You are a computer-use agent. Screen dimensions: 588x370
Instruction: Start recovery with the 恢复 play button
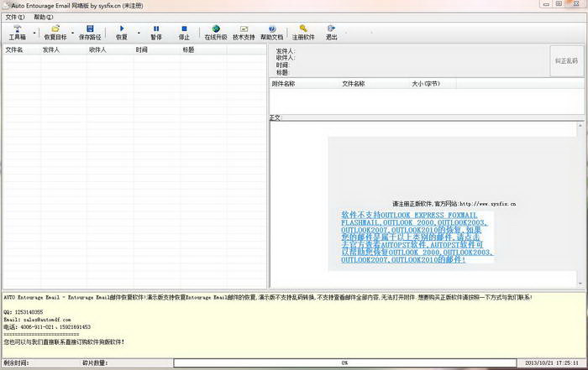(x=122, y=33)
